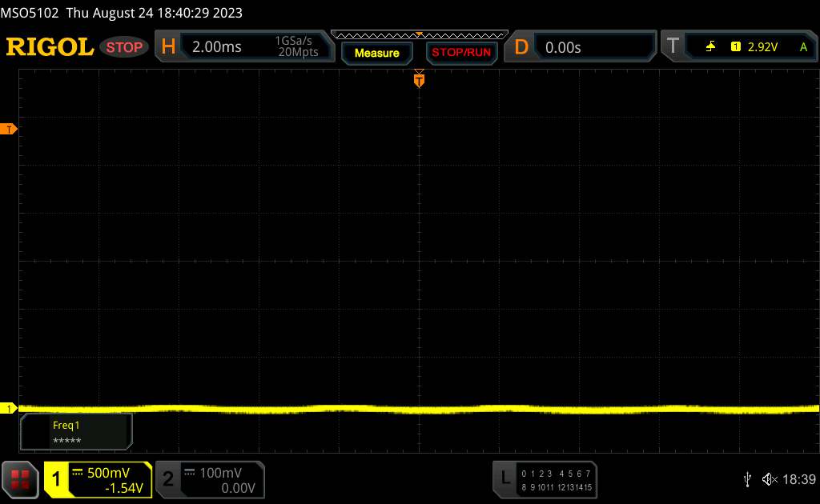Click the 1GSa/s sample rate readout
Viewport: 820px width, 504px height.
[293, 41]
